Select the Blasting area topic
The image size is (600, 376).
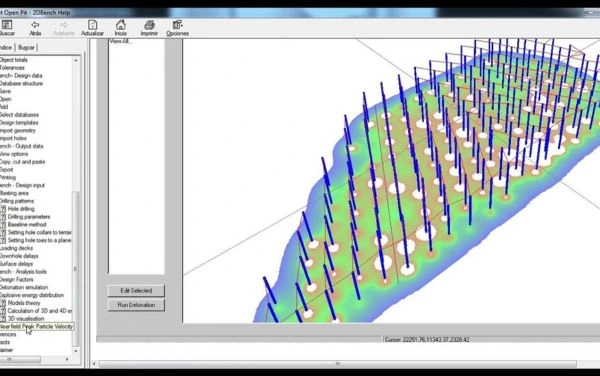(14, 193)
